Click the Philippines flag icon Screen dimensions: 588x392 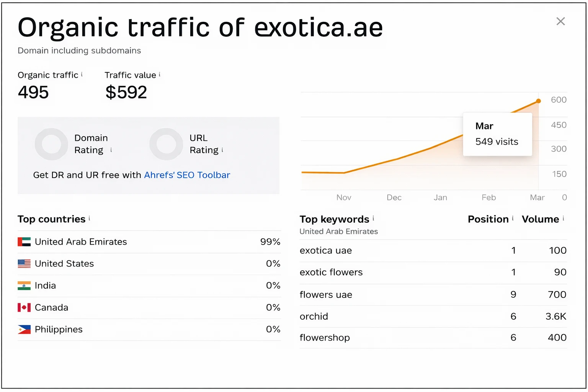coord(24,329)
